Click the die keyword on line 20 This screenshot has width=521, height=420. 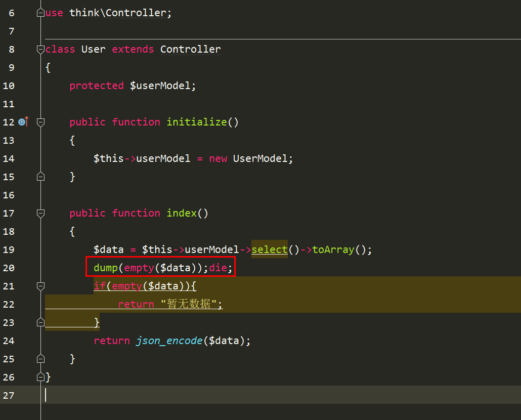click(x=218, y=268)
